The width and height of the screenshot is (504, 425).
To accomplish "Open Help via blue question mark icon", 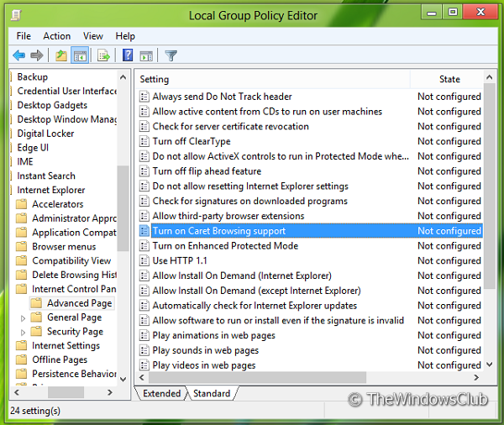I will click(128, 55).
